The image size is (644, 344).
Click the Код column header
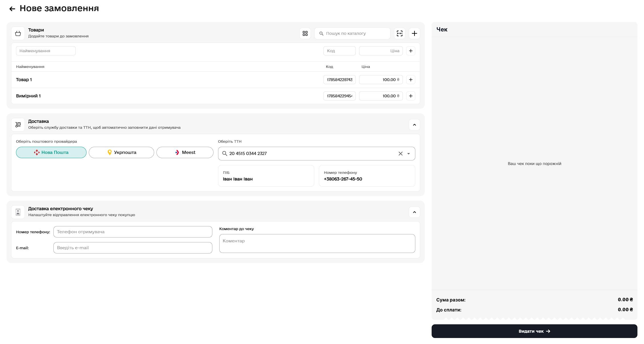(x=329, y=67)
